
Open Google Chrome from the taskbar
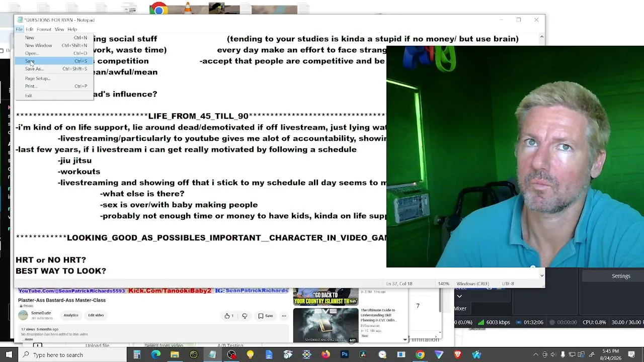coord(420,354)
